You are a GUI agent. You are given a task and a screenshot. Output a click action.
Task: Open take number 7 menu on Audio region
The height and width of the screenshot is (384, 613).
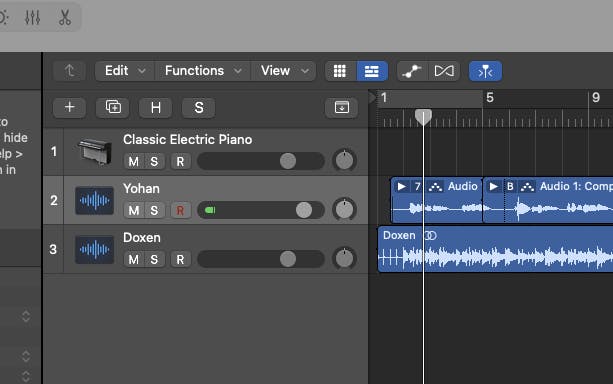pyautogui.click(x=418, y=187)
